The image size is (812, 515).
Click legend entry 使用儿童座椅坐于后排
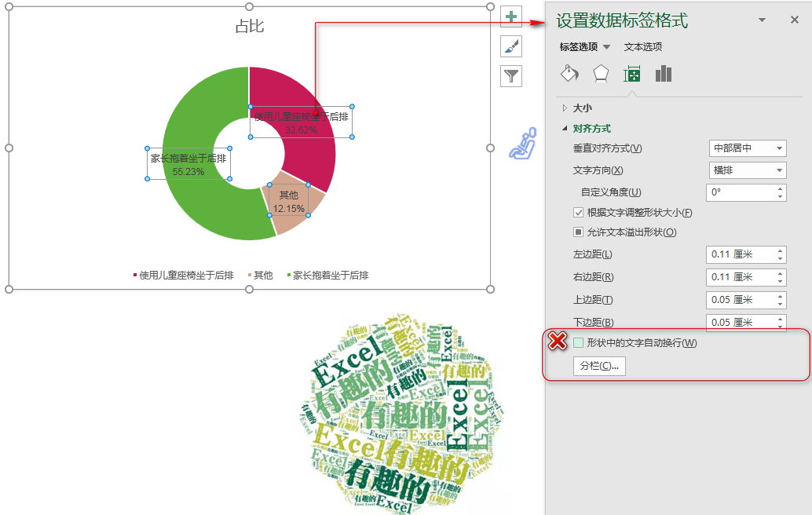click(184, 276)
